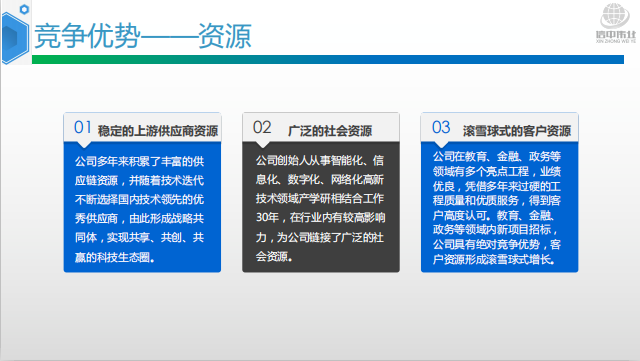Click the globe company logo

click(616, 23)
